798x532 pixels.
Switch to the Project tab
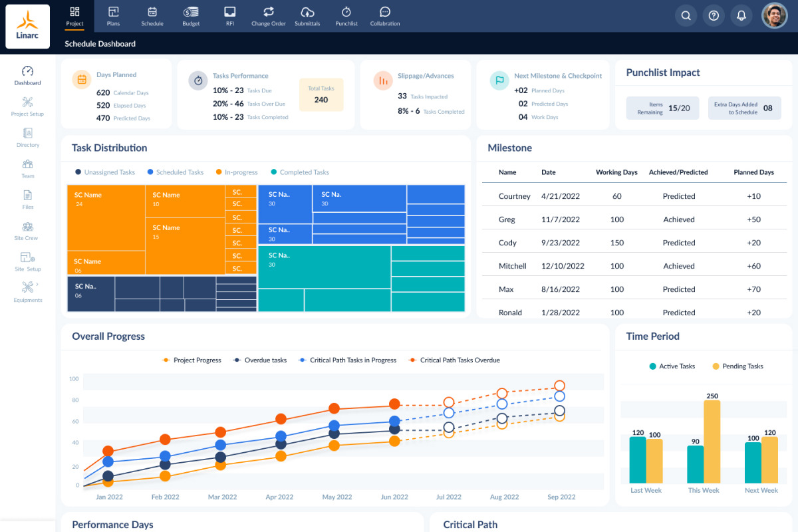tap(74, 16)
